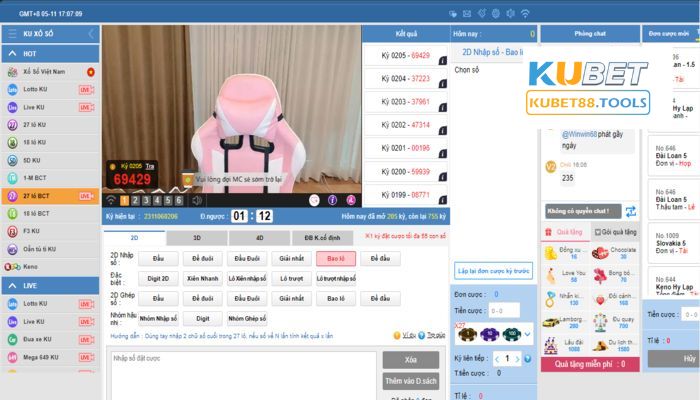Select the purple 10 betting chip
This screenshot has height=400, width=700.
[x=490, y=334]
